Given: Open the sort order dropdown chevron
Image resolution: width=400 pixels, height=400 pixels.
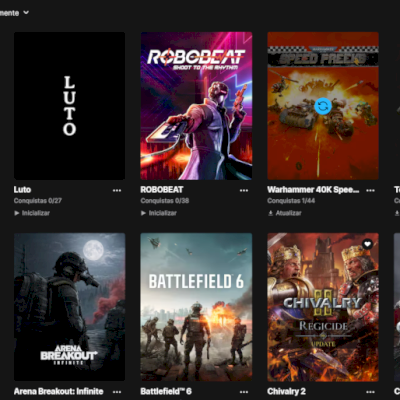Looking at the screenshot, I should pyautogui.click(x=26, y=13).
